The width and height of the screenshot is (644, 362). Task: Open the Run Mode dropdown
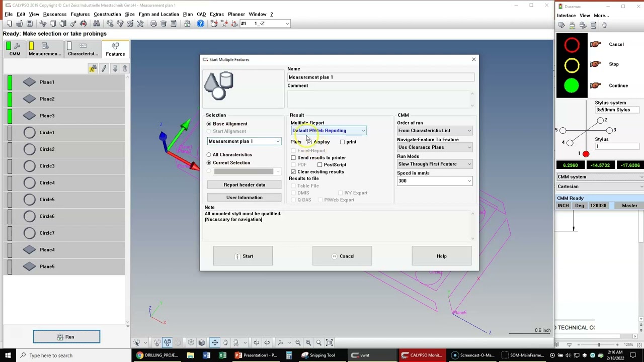(x=435, y=164)
